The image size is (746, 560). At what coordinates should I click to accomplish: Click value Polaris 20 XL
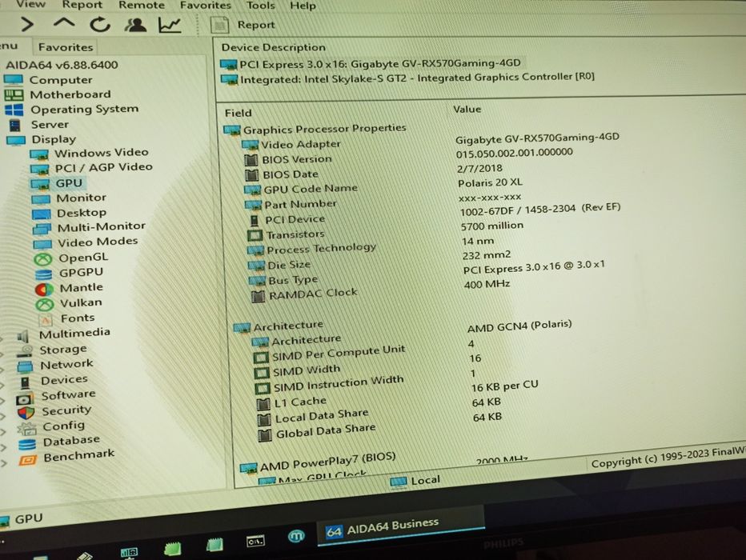tap(490, 182)
